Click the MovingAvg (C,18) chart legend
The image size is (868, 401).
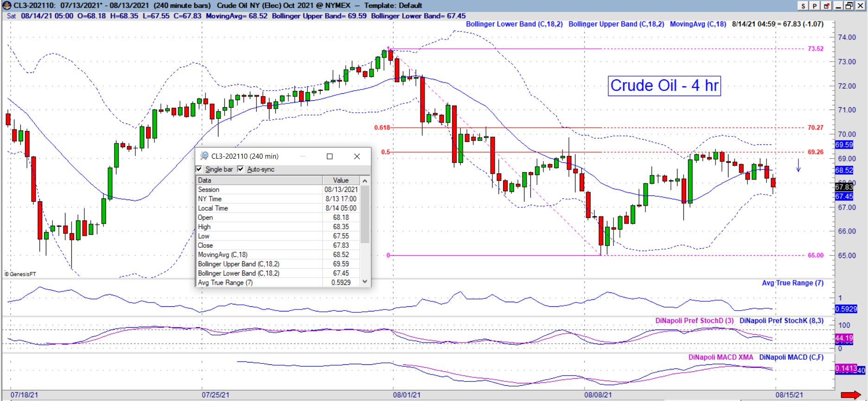(698, 24)
